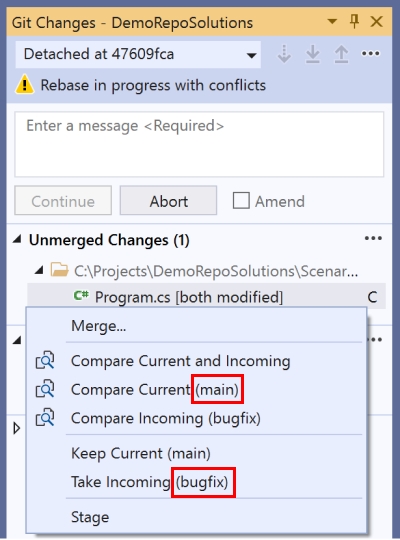The height and width of the screenshot is (540, 400).
Task: Open the Git Changes window options arrow
Action: click(x=332, y=22)
